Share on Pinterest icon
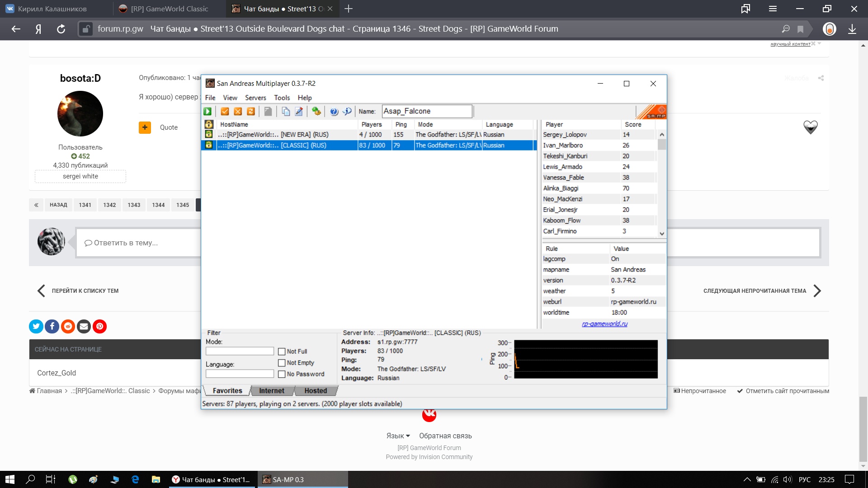This screenshot has width=868, height=488. pyautogui.click(x=99, y=326)
